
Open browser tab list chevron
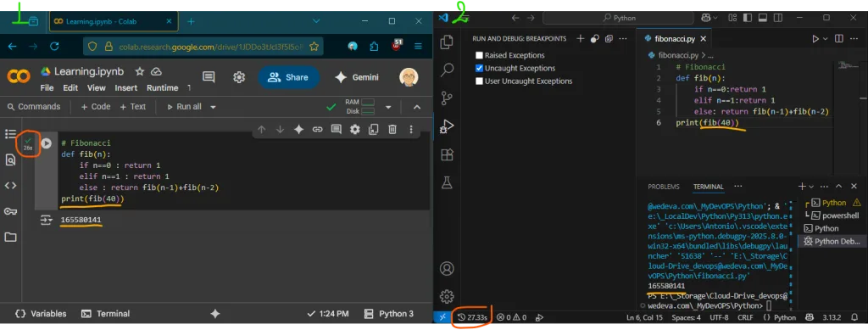(316, 21)
